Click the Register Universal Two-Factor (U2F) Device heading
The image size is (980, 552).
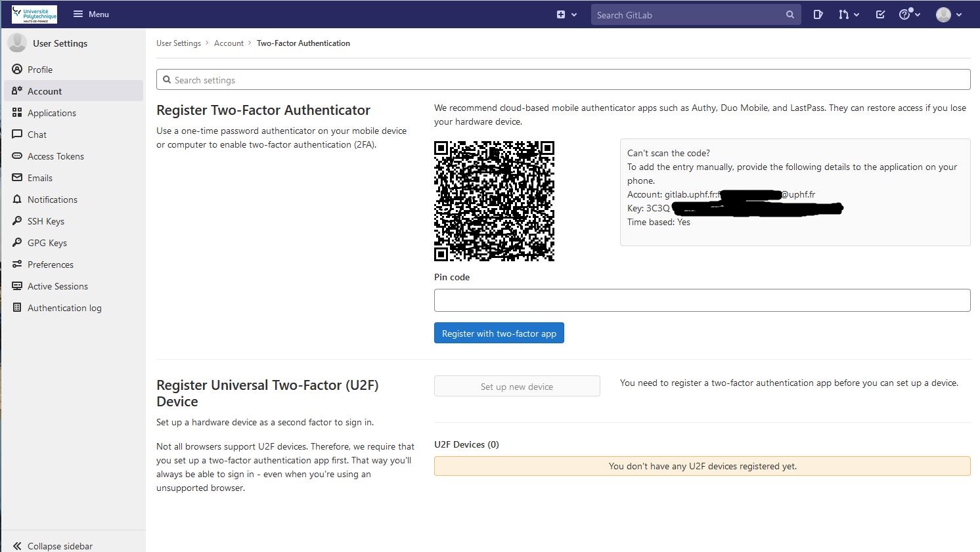point(267,393)
